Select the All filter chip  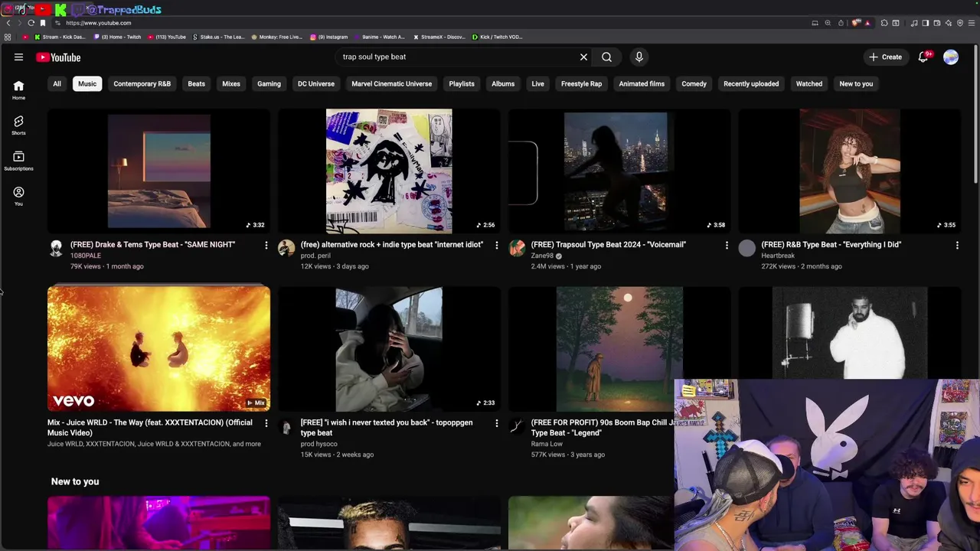click(57, 83)
